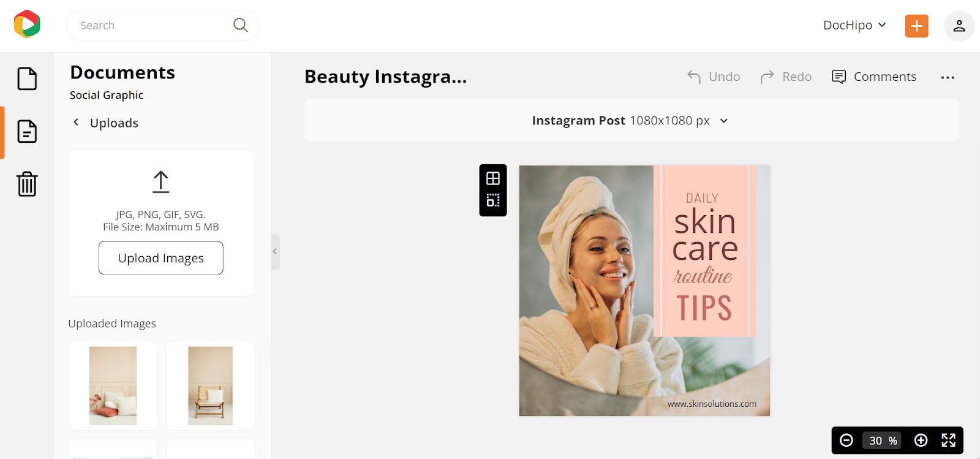Open the DocHipo logo home
980x459 pixels.
[x=27, y=25]
